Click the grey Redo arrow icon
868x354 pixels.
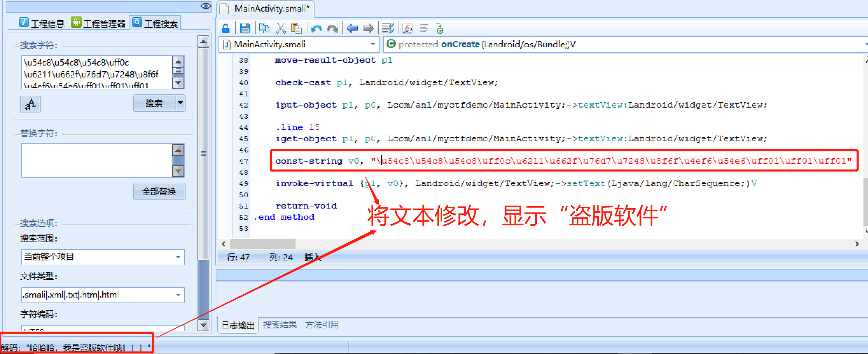332,28
